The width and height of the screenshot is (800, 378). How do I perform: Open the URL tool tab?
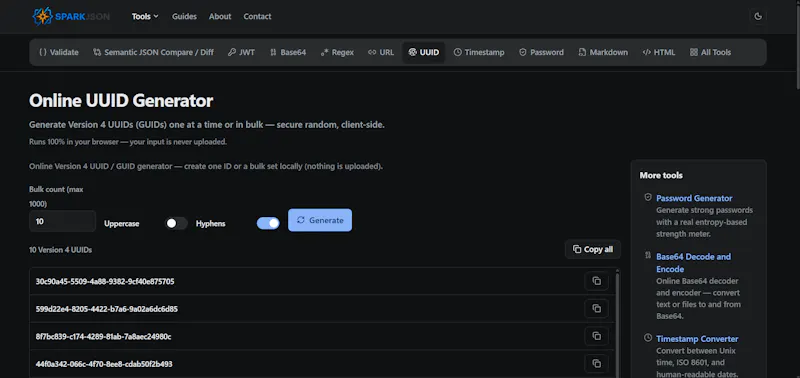[381, 52]
